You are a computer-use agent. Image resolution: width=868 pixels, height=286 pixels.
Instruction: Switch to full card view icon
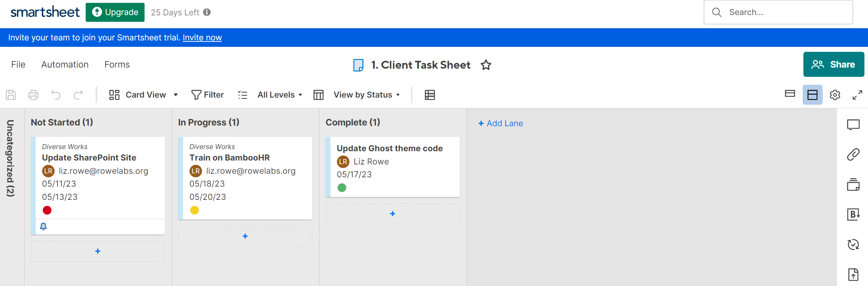pos(812,95)
